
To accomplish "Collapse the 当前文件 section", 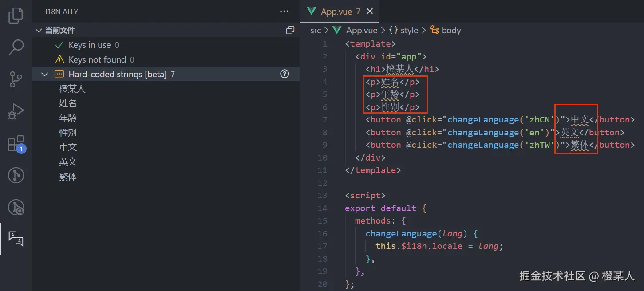I will [39, 30].
